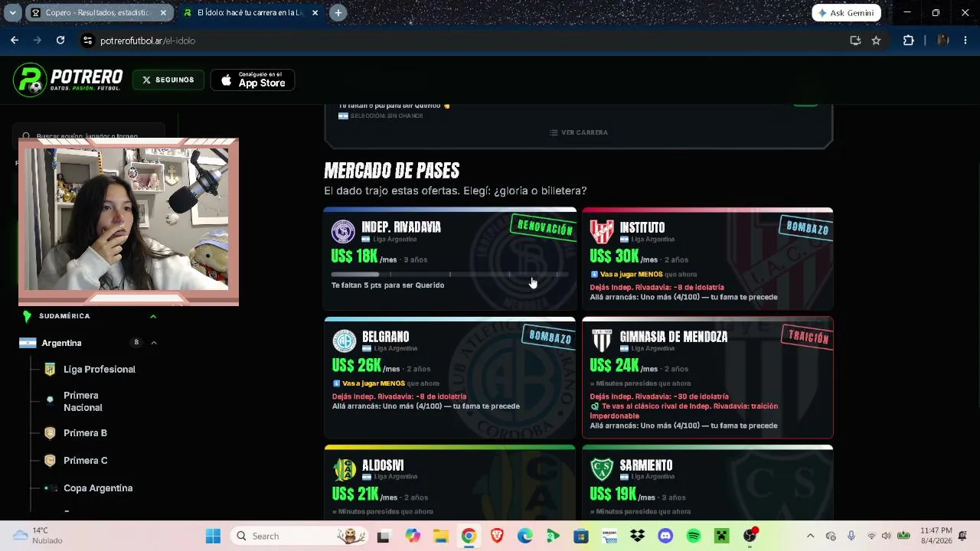Screen dimensions: 980x551
Task: Click the install app icon in address bar
Action: tap(855, 41)
